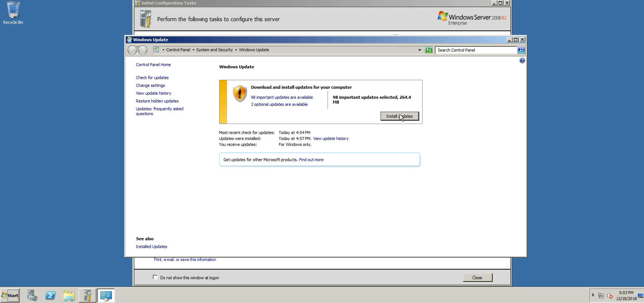Open the blue Help question mark icon
This screenshot has height=303, width=644.
pos(522,61)
